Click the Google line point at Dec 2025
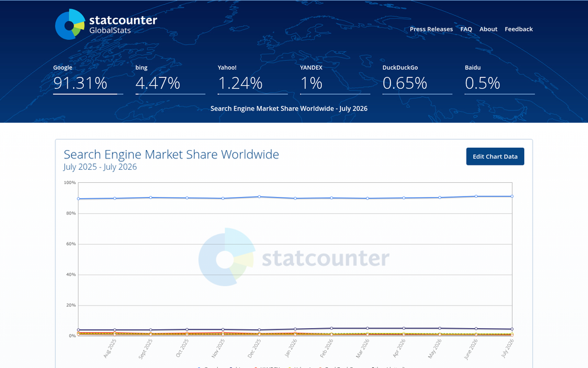Image resolution: width=588 pixels, height=368 pixels. (x=259, y=197)
